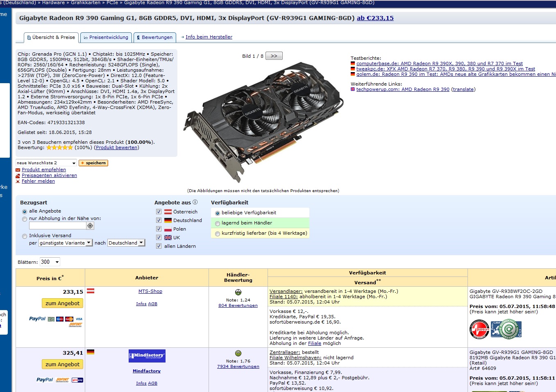Click the PayPal logo in the MTS-Shop row
This screenshot has width=556, height=392.
37,319
